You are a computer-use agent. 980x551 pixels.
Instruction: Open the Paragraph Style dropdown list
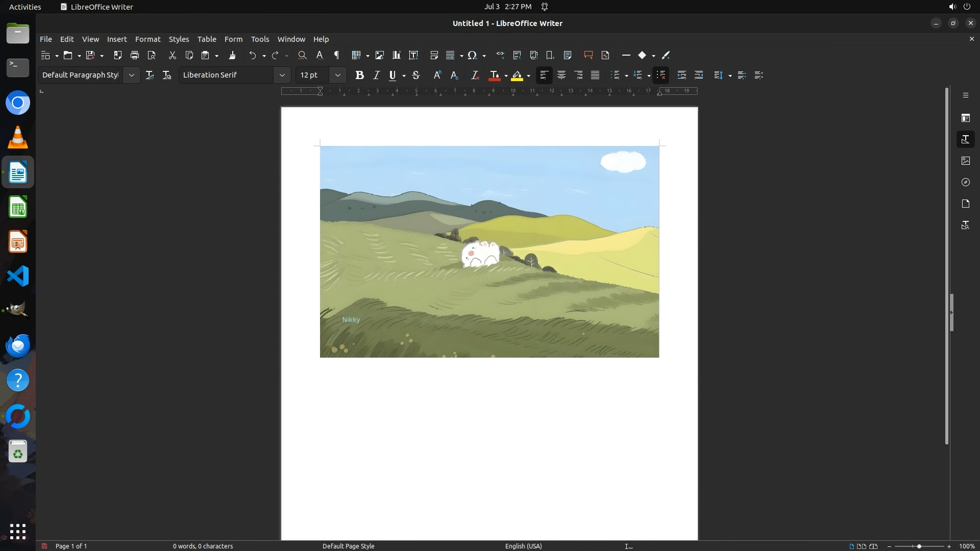tap(131, 75)
